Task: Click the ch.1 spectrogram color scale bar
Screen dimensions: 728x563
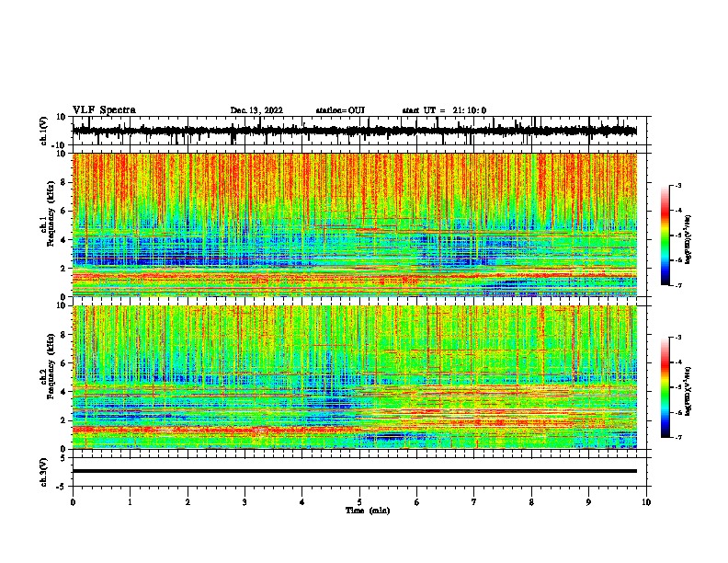Action: click(665, 236)
